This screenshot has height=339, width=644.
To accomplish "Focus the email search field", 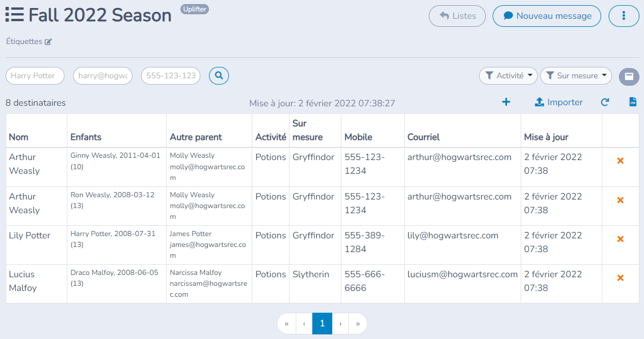I will [x=103, y=75].
